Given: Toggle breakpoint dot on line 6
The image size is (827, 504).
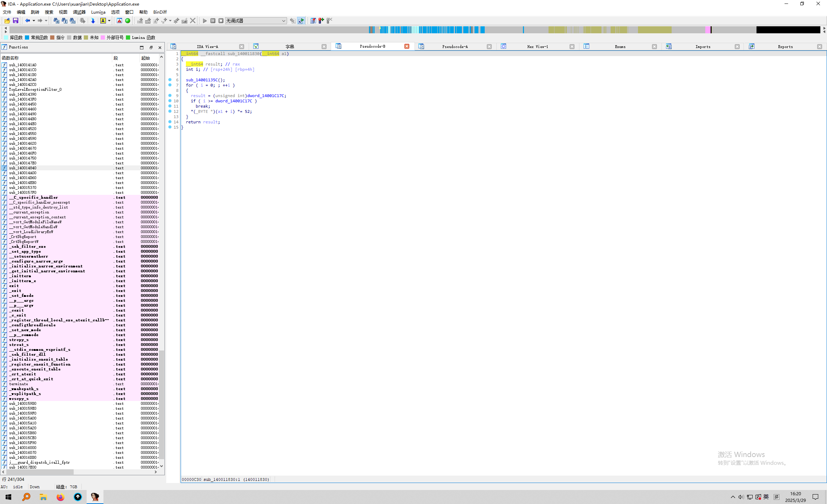Looking at the screenshot, I should coord(170,80).
